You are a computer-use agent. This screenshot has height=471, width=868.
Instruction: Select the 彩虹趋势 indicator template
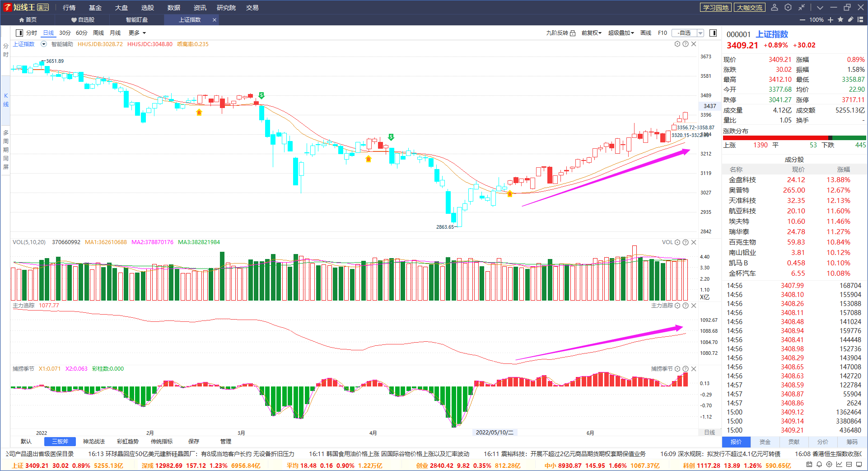[128, 442]
